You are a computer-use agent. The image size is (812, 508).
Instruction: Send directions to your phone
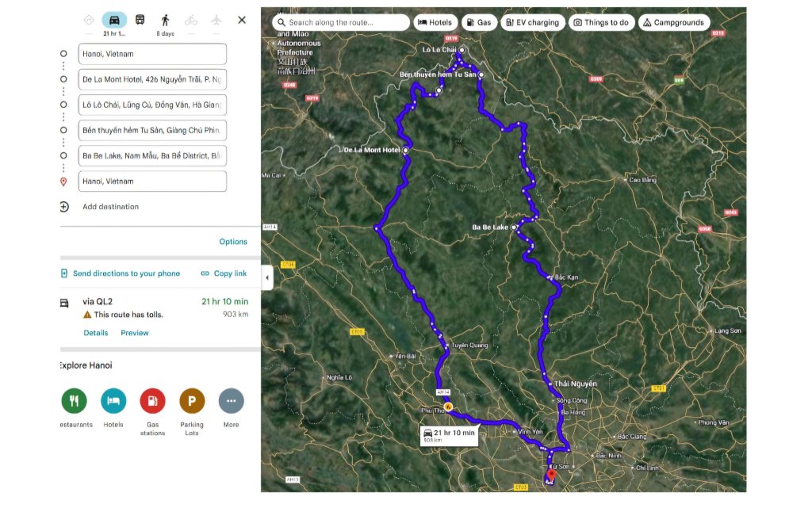coord(121,273)
